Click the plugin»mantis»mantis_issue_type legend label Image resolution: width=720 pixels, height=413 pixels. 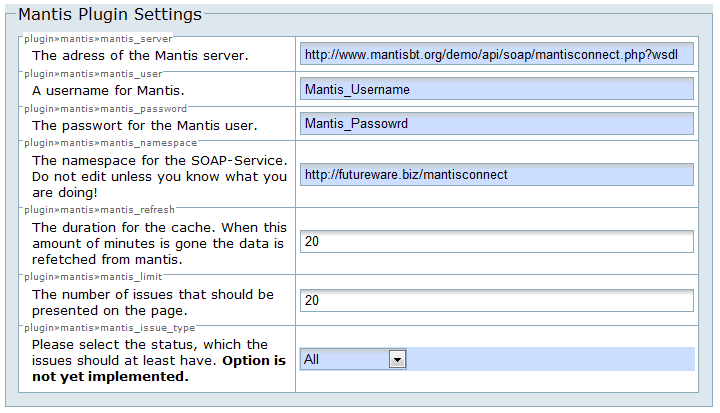click(110, 327)
